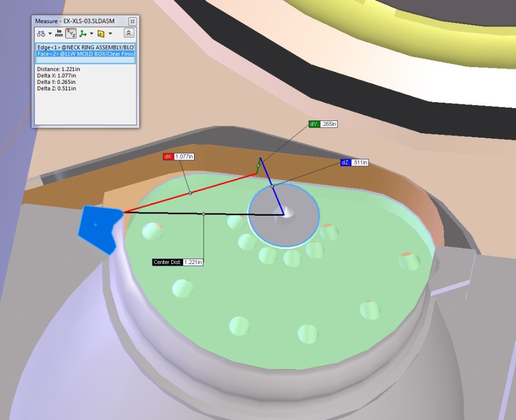Click the blue dZ .511in callout
Image resolution: width=516 pixels, height=420 pixels.
tap(354, 162)
